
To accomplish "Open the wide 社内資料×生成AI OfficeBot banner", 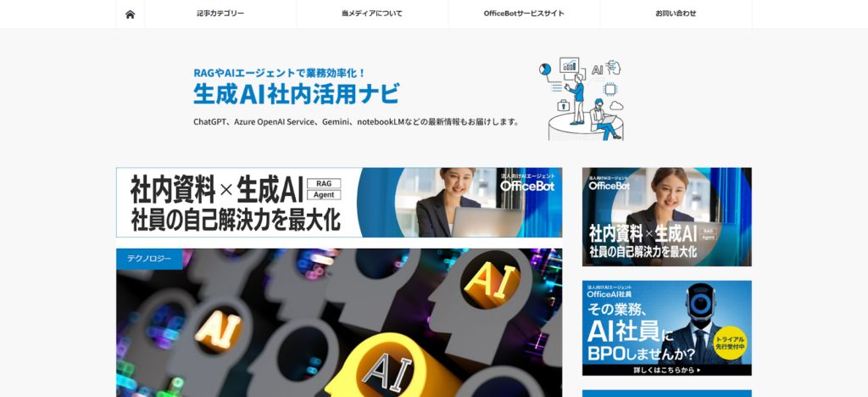I will coord(339,203).
